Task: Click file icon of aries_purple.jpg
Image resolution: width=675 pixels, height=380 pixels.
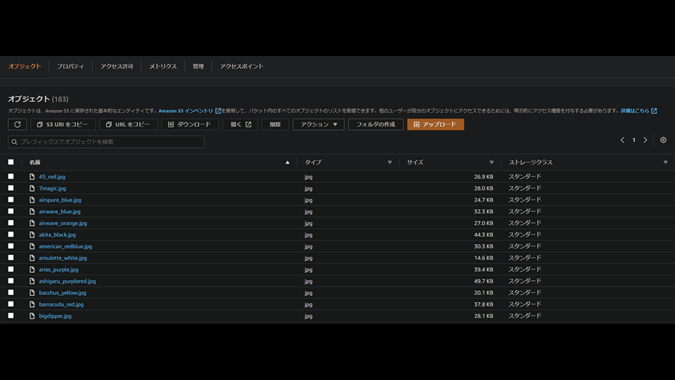Action: point(32,269)
